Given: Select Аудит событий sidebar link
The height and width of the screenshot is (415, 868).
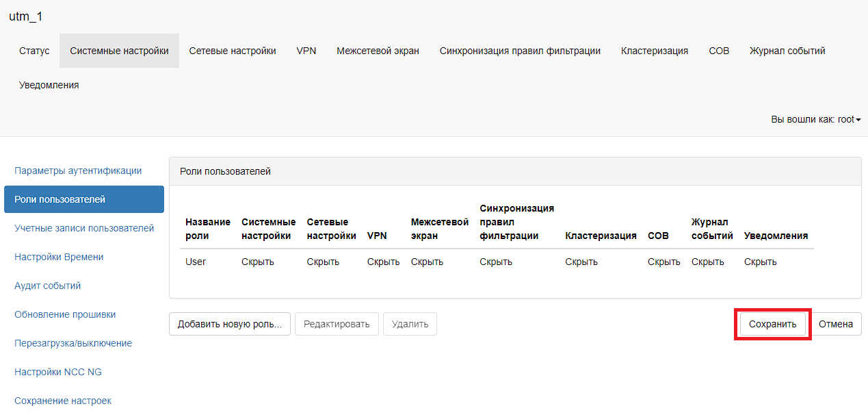Looking at the screenshot, I should click(x=48, y=286).
